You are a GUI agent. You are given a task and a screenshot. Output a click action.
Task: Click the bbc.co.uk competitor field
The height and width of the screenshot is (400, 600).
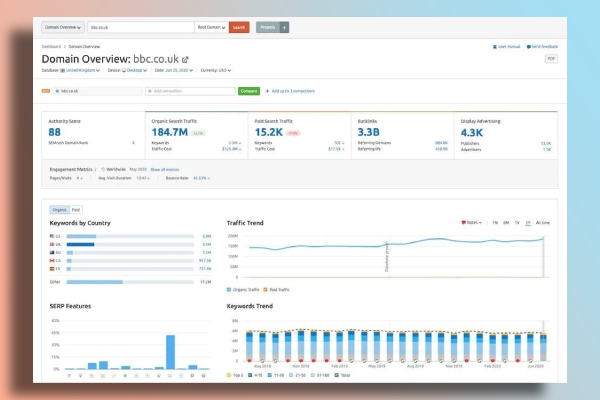pos(98,91)
